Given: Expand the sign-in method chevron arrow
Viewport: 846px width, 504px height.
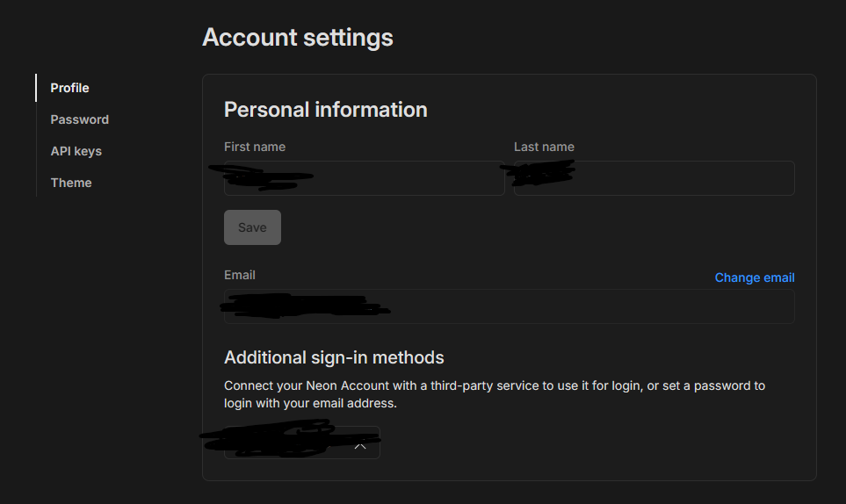Looking at the screenshot, I should (x=359, y=445).
